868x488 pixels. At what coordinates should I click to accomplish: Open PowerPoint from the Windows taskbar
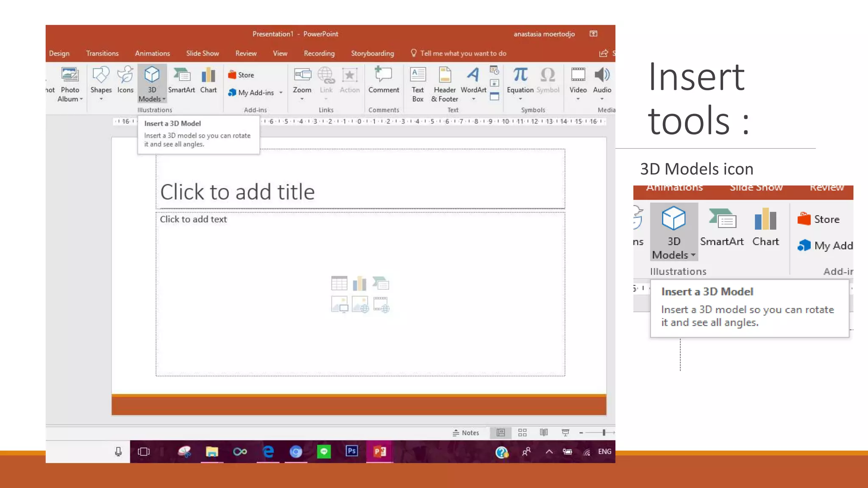click(x=380, y=452)
